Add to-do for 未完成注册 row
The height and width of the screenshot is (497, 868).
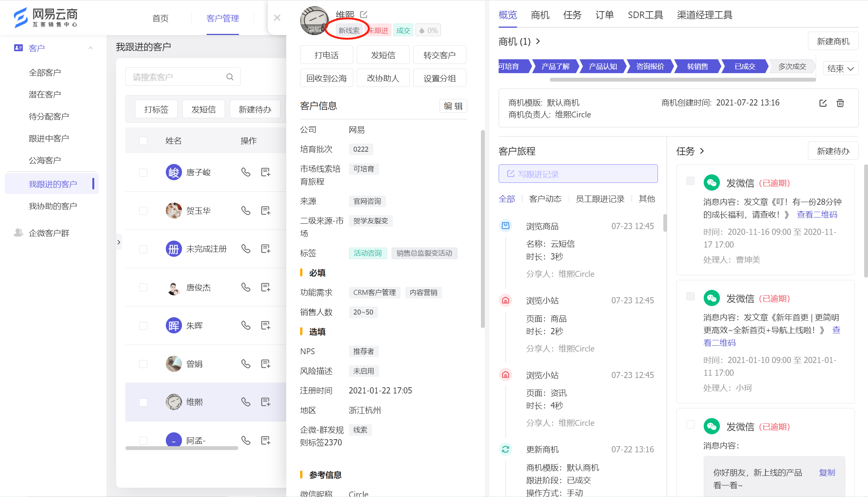pos(265,249)
